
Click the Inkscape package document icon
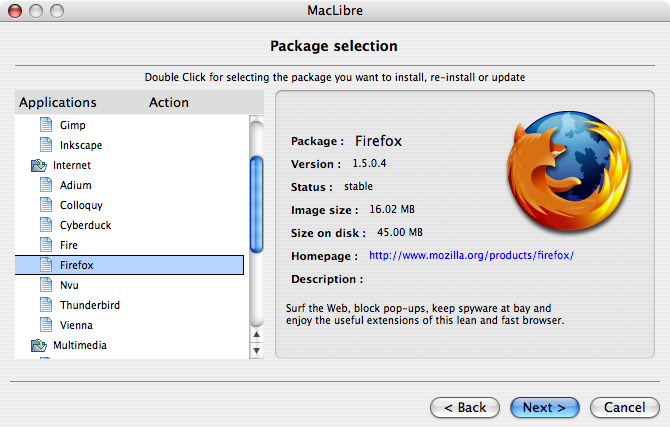[x=45, y=145]
